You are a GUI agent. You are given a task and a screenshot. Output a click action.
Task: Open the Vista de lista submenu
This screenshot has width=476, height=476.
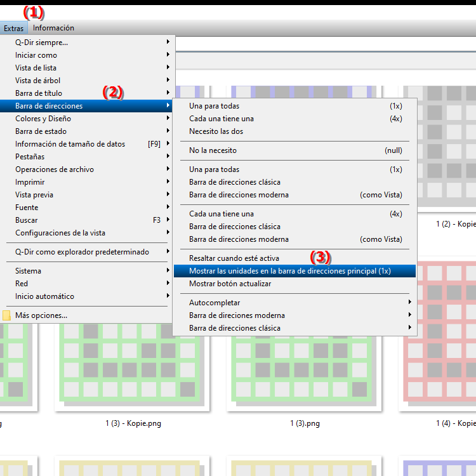pyautogui.click(x=86, y=68)
